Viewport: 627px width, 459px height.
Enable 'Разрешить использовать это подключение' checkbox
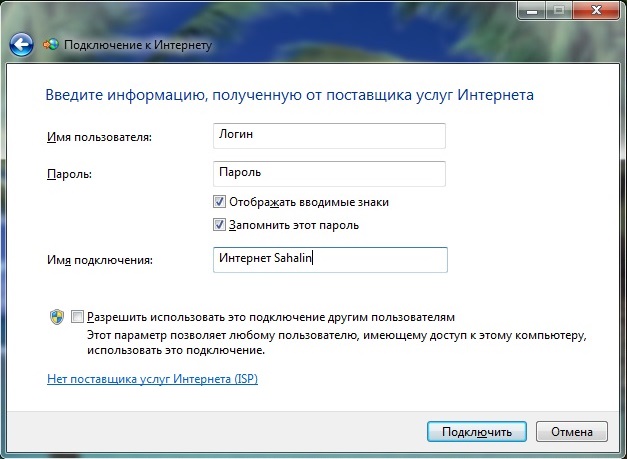(x=78, y=315)
